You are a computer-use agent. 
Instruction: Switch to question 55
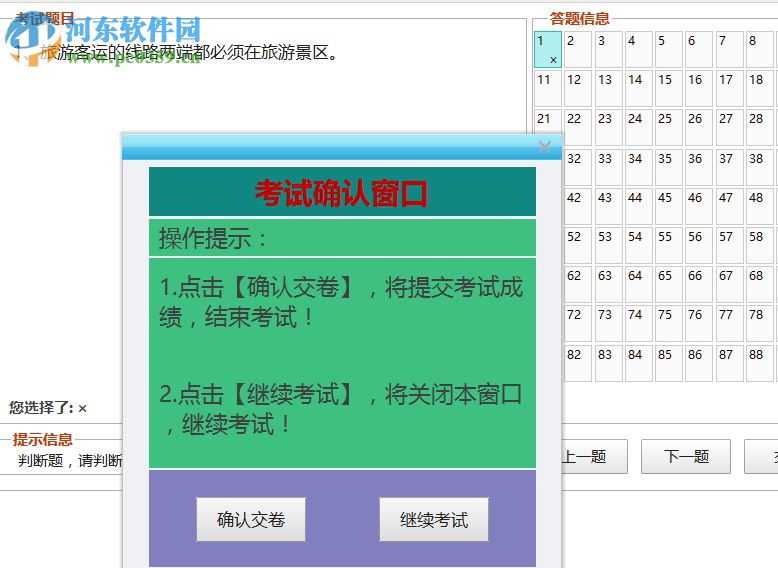coord(669,246)
